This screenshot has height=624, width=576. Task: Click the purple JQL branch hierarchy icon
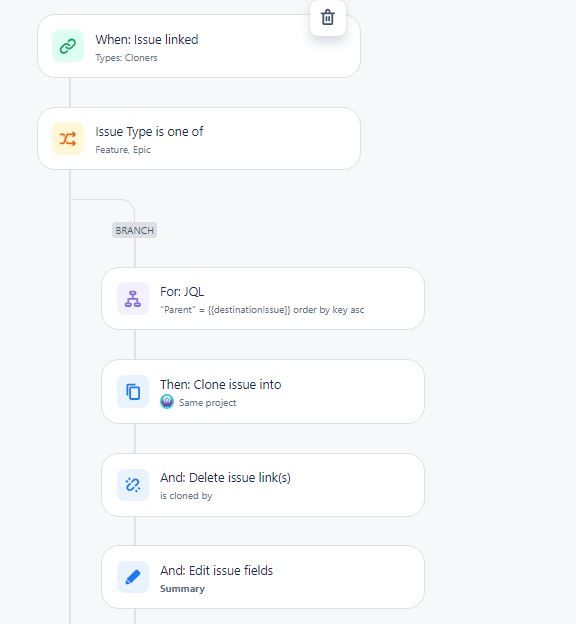click(133, 298)
